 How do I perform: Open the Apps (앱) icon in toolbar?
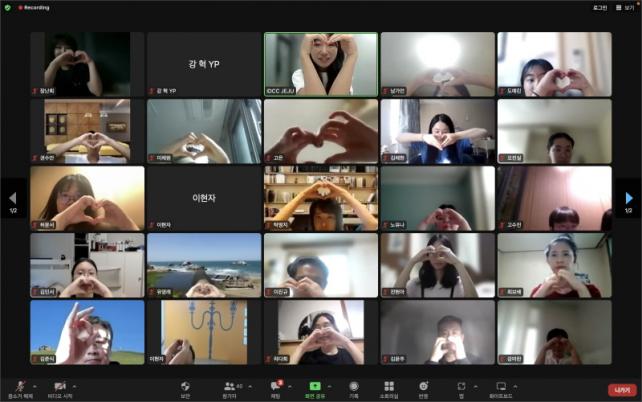(461, 385)
